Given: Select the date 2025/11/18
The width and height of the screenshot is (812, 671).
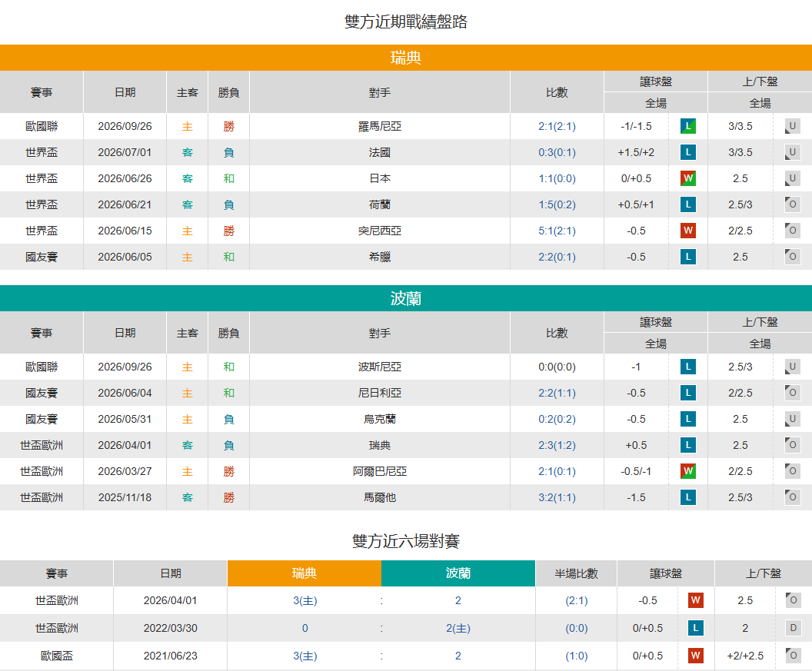Looking at the screenshot, I should point(125,497).
